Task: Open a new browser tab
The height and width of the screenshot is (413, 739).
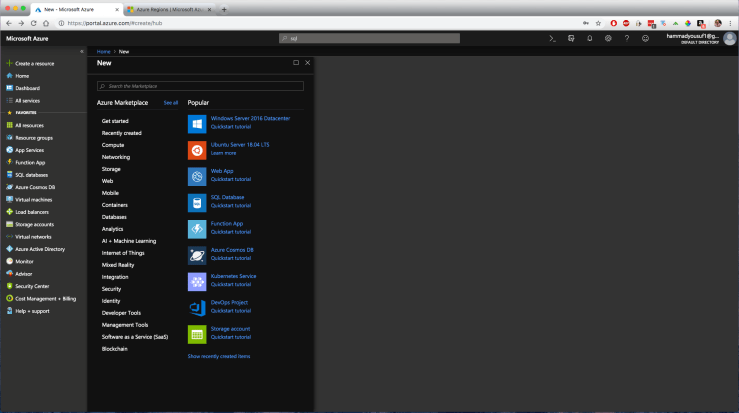Action: pyautogui.click(x=224, y=9)
